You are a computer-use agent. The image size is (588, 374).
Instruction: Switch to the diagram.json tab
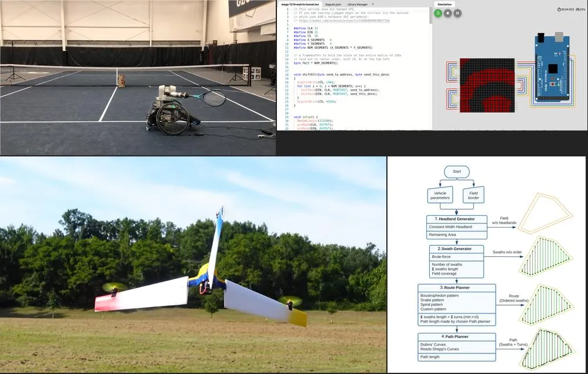point(334,4)
